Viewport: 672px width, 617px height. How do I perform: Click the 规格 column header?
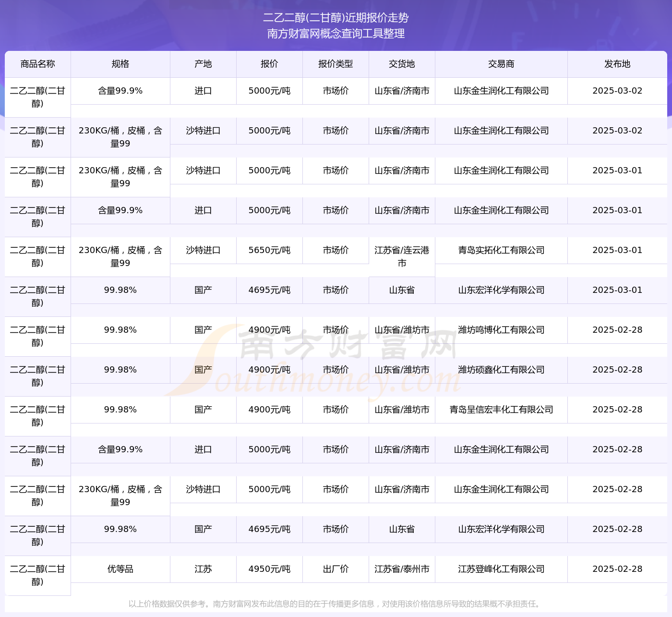tap(120, 64)
